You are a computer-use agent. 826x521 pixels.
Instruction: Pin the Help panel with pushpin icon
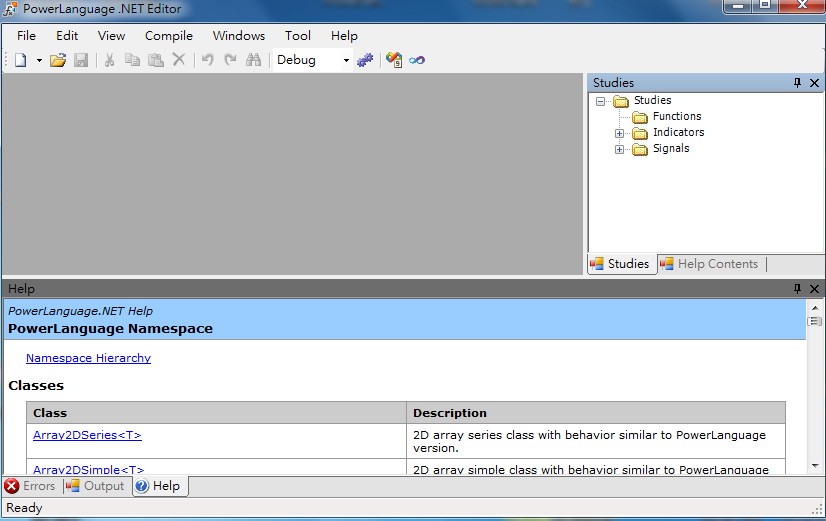pyautogui.click(x=797, y=289)
